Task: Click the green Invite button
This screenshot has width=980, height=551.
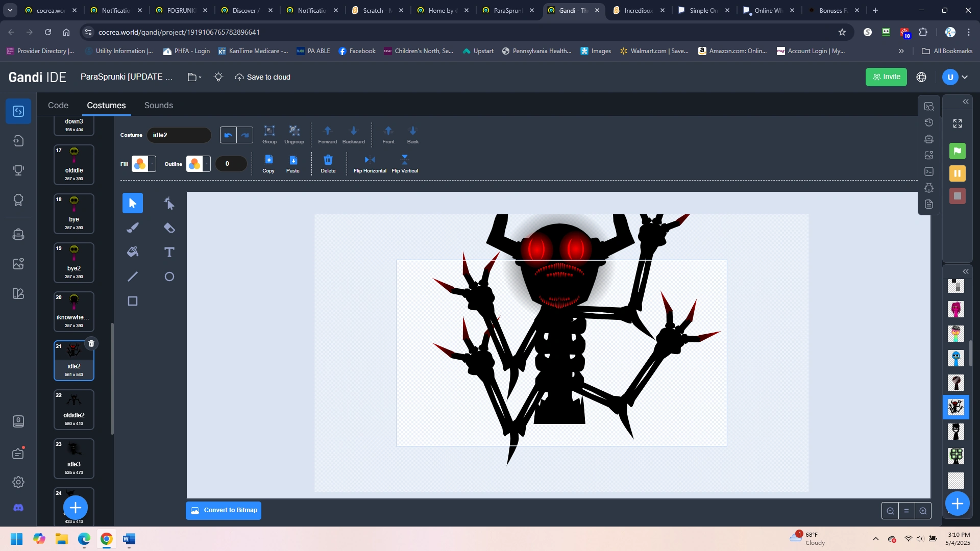Action: [x=886, y=77]
